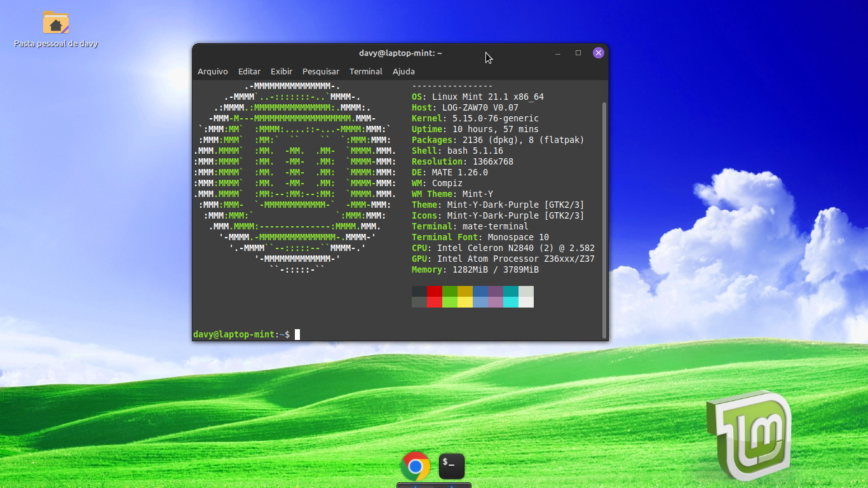The height and width of the screenshot is (488, 868).
Task: Click the bright cyan color block
Action: pyautogui.click(x=511, y=302)
